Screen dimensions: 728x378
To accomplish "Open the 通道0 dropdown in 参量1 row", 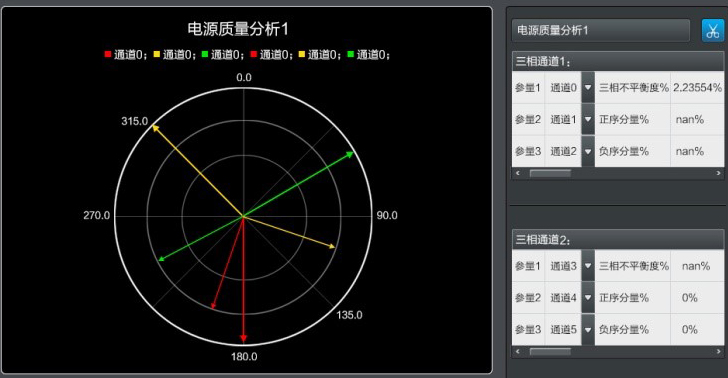I will (x=588, y=87).
